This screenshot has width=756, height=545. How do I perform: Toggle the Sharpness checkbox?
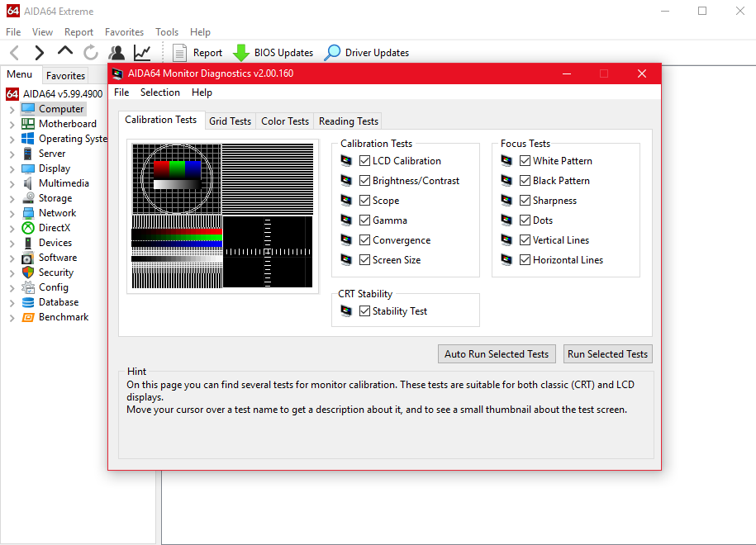[525, 201]
